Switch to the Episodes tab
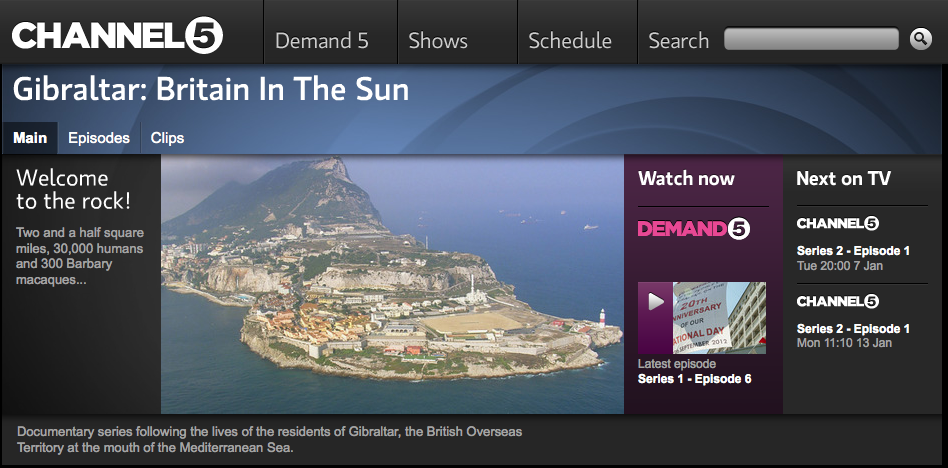The image size is (948, 468). coord(99,138)
